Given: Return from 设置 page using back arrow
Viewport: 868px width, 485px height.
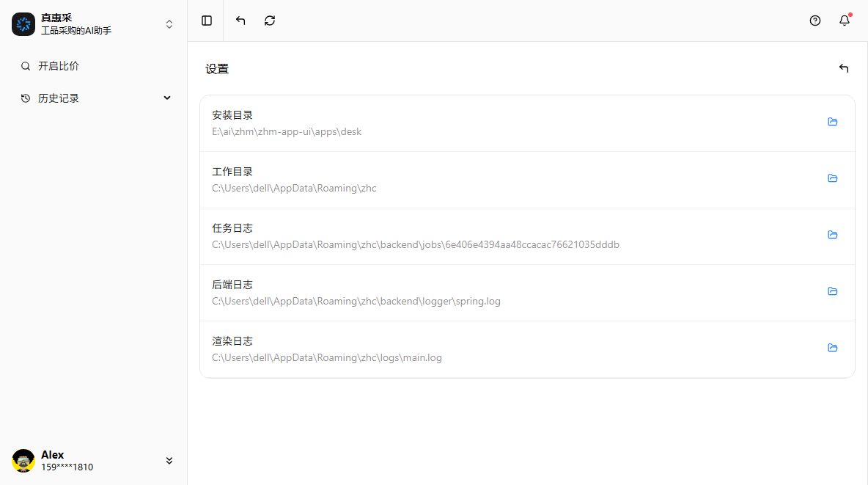Looking at the screenshot, I should pos(844,68).
